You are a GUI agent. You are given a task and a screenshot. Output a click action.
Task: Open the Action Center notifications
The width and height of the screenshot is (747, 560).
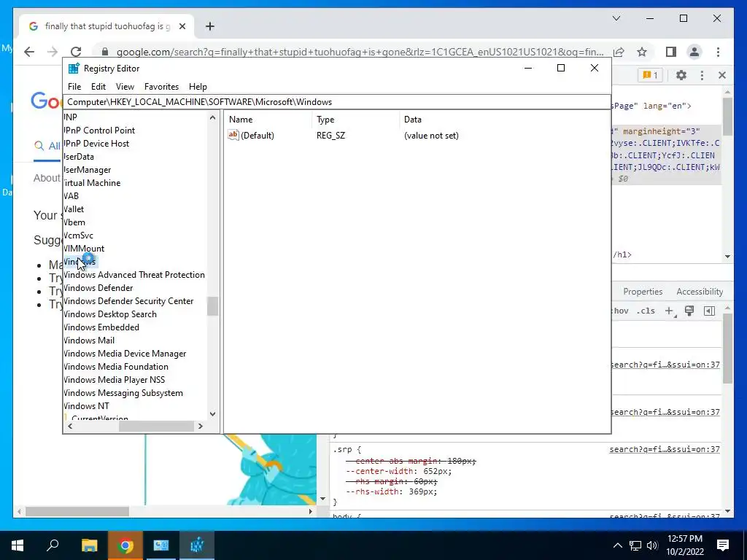(723, 545)
